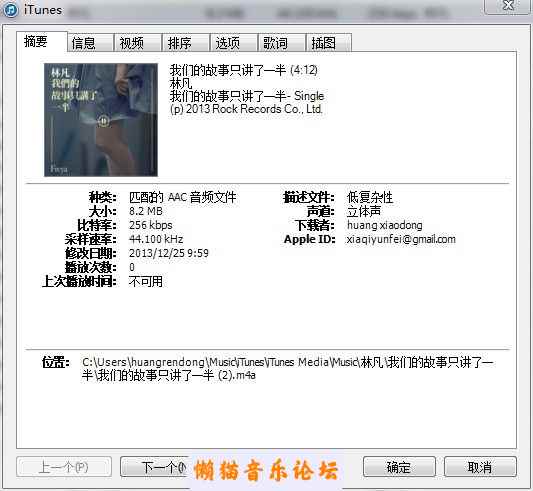533x491 pixels.
Task: Click the file location path text
Action: tap(287, 369)
